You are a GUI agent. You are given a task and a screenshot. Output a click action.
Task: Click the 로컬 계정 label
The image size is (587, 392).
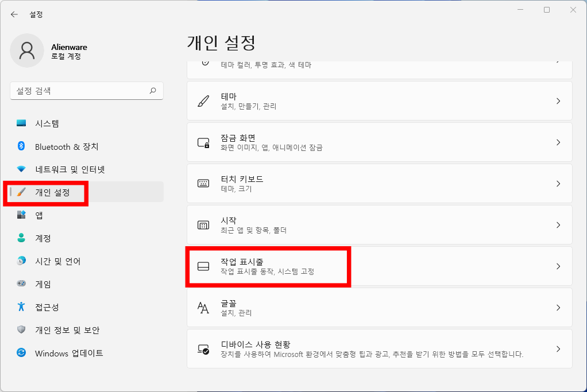pos(66,56)
